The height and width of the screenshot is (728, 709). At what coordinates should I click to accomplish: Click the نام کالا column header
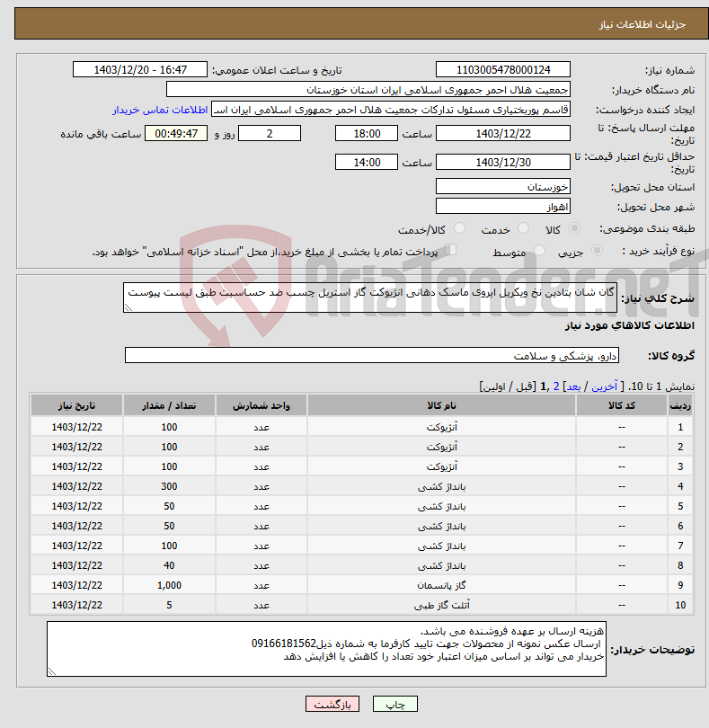(441, 405)
